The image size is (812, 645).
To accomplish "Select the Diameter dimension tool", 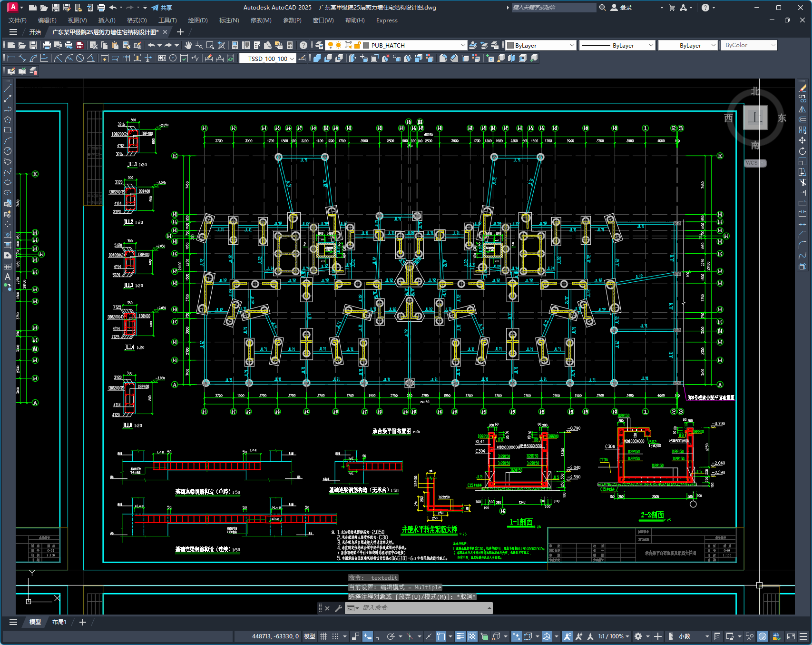I will pyautogui.click(x=80, y=58).
